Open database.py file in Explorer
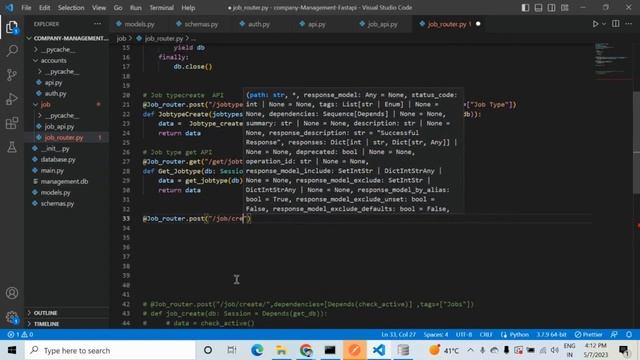The height and width of the screenshot is (360, 640). tap(58, 160)
